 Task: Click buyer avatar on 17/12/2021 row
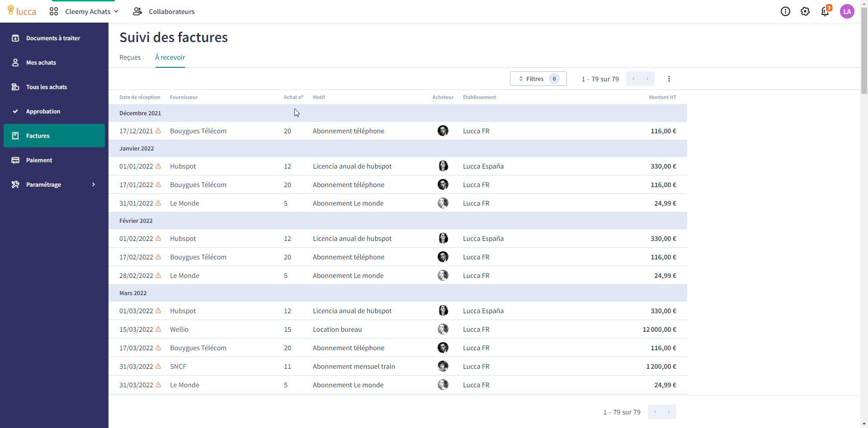point(443,131)
